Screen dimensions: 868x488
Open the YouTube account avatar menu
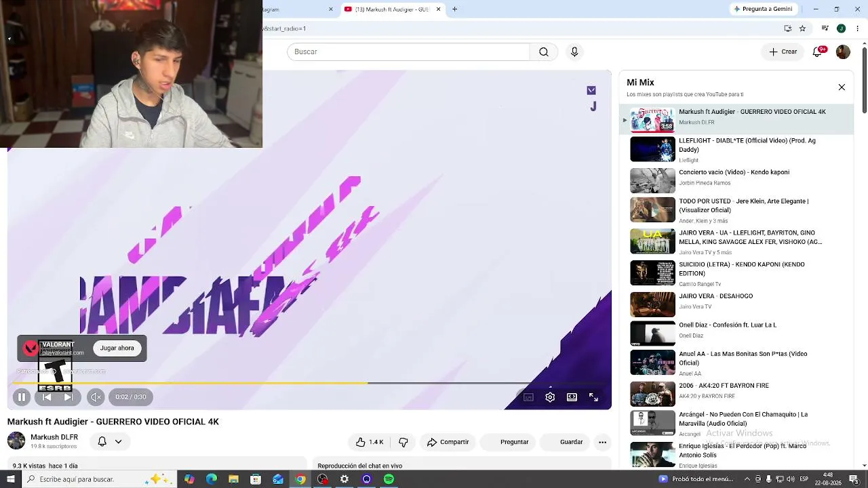843,52
